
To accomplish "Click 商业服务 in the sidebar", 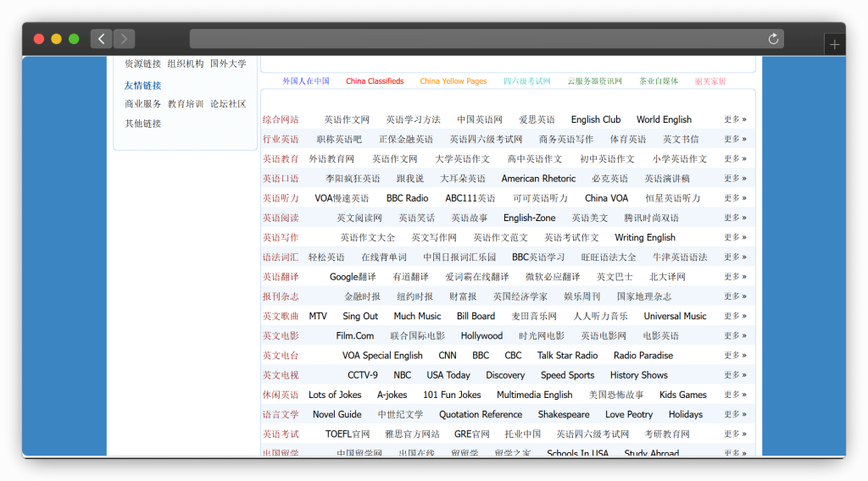I will coord(142,104).
